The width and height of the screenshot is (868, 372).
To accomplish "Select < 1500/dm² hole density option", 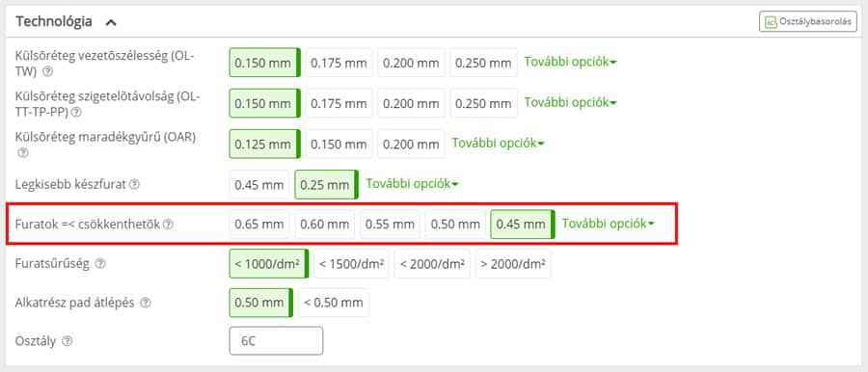I will coord(351,263).
